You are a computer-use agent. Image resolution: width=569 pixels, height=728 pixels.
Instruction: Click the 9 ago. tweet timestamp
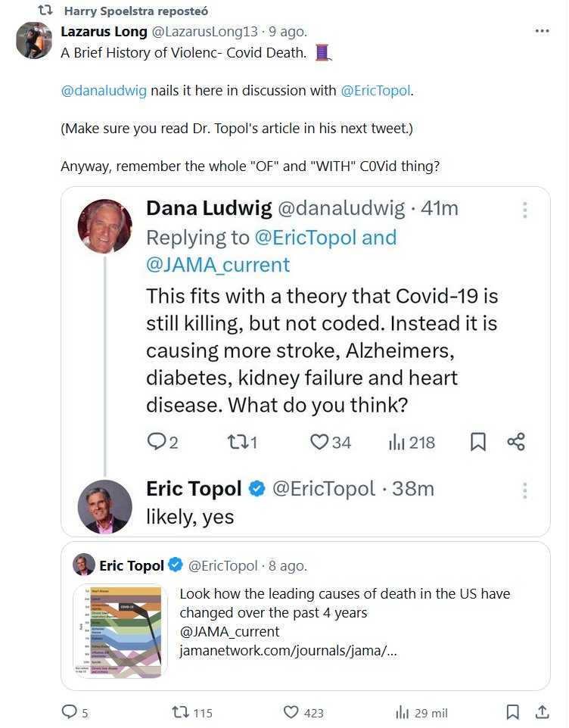291,32
